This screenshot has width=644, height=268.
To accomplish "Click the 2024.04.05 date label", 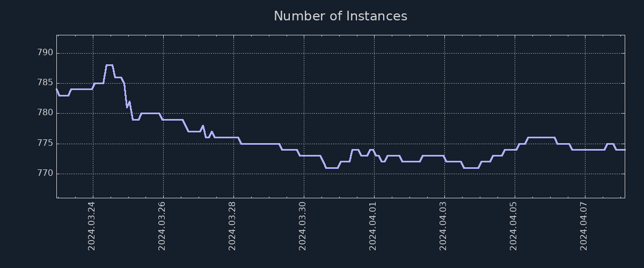I will (514, 226).
